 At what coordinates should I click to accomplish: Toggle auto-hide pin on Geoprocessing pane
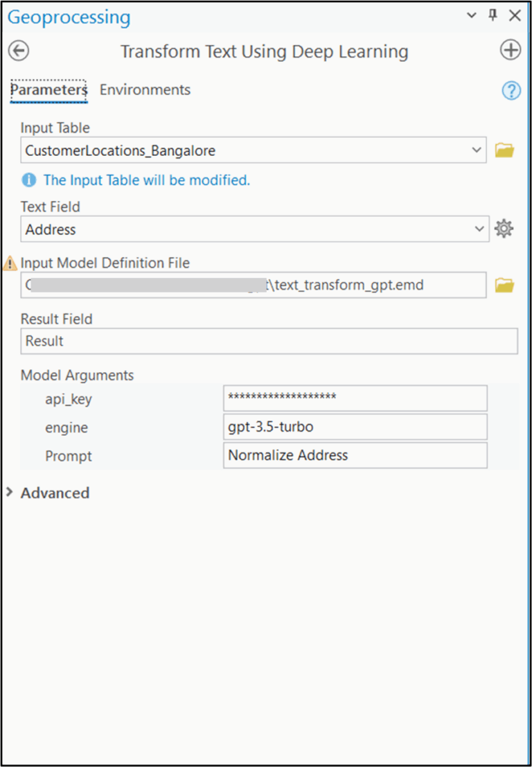[x=493, y=15]
